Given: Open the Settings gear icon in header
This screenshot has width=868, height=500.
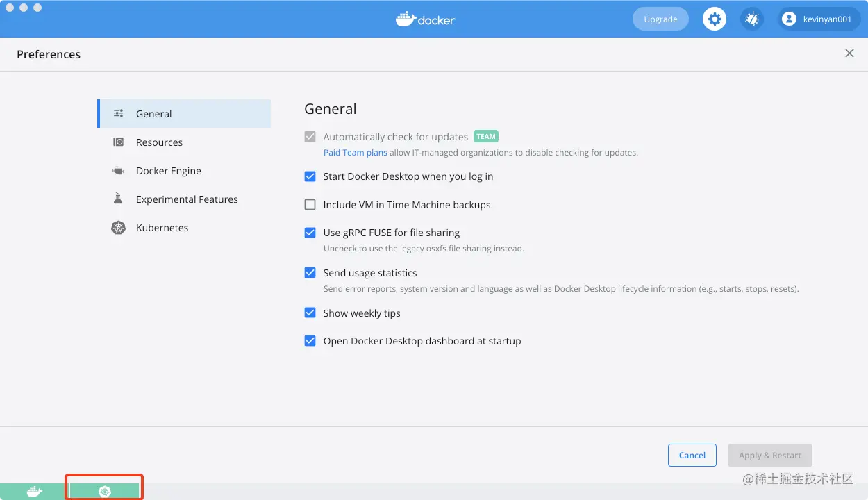Looking at the screenshot, I should point(714,19).
